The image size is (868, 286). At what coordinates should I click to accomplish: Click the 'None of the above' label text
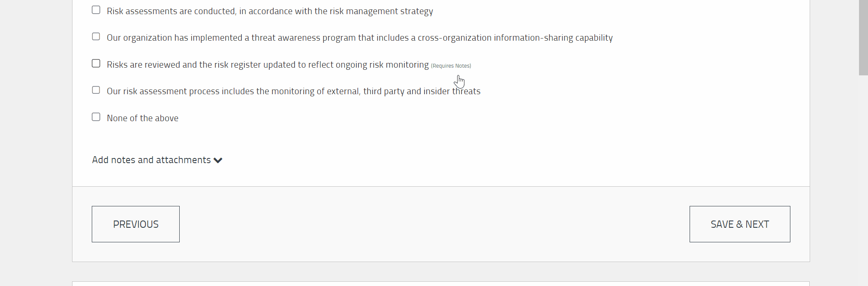[x=142, y=118]
